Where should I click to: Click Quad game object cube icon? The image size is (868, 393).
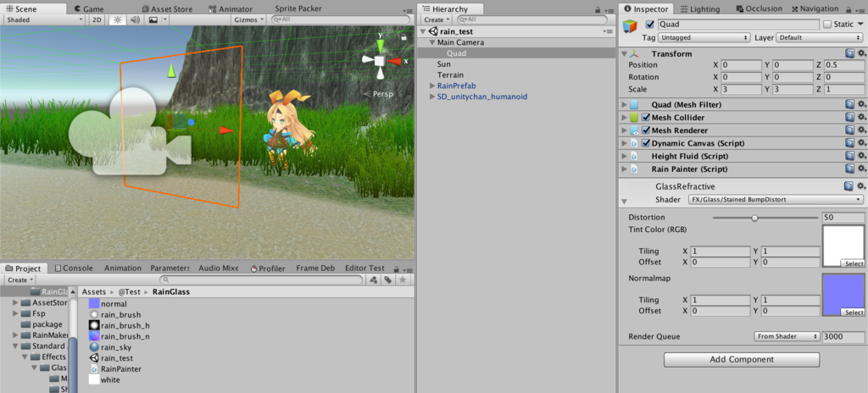[630, 26]
